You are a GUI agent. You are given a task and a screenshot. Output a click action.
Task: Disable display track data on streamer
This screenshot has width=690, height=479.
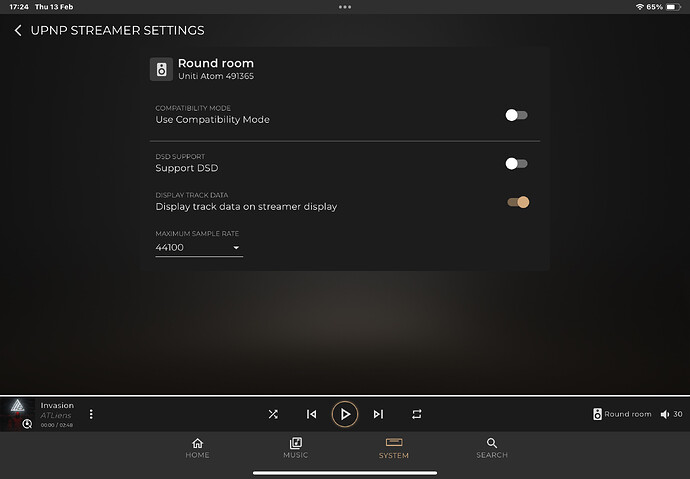pyautogui.click(x=517, y=202)
